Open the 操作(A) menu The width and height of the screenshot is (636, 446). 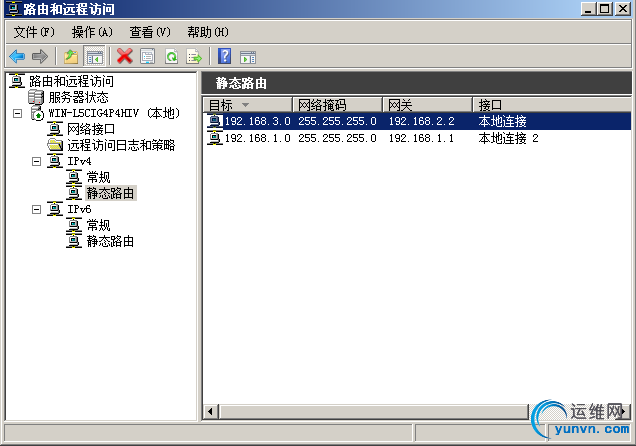click(x=92, y=32)
